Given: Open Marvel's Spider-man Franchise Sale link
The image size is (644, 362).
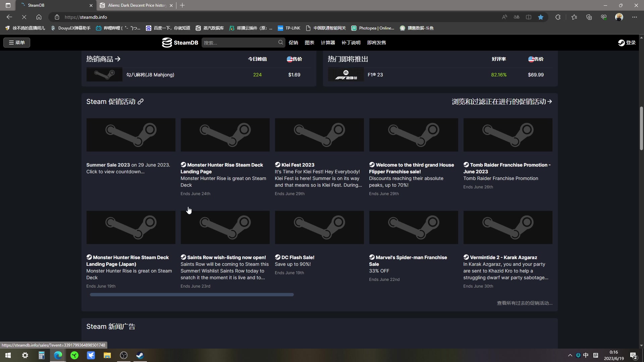Looking at the screenshot, I should click(408, 260).
